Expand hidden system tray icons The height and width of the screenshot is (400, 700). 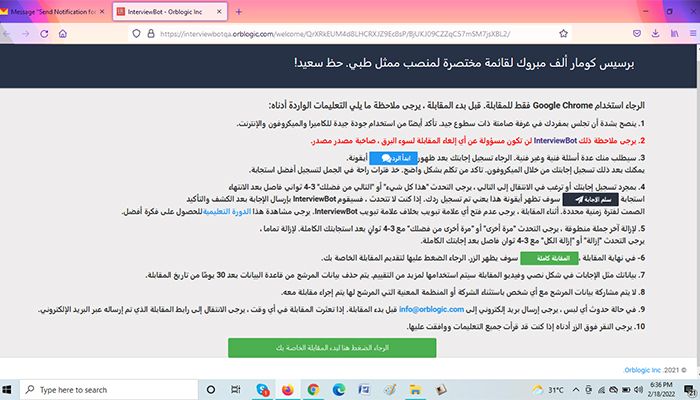(x=576, y=390)
